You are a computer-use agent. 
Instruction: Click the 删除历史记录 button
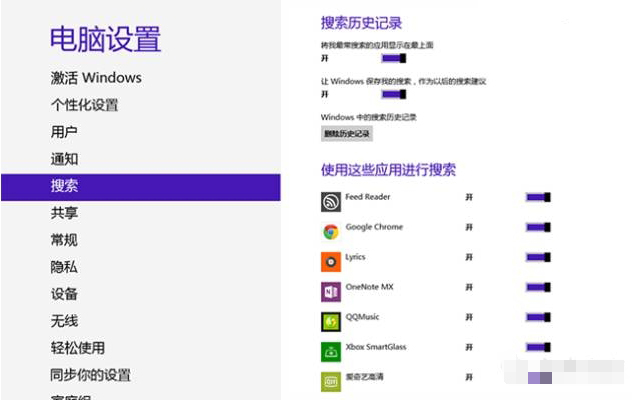(347, 134)
